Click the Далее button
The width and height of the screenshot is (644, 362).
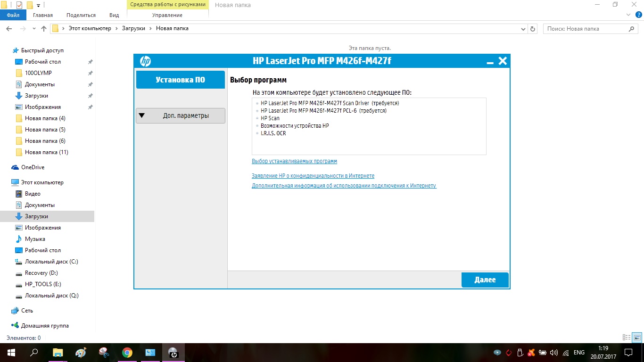485,280
